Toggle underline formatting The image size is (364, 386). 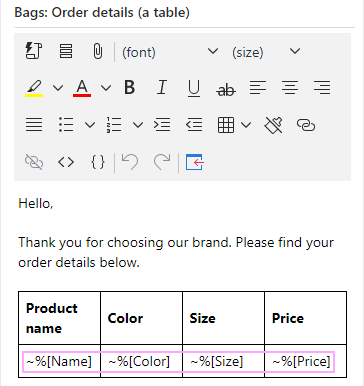coord(194,88)
